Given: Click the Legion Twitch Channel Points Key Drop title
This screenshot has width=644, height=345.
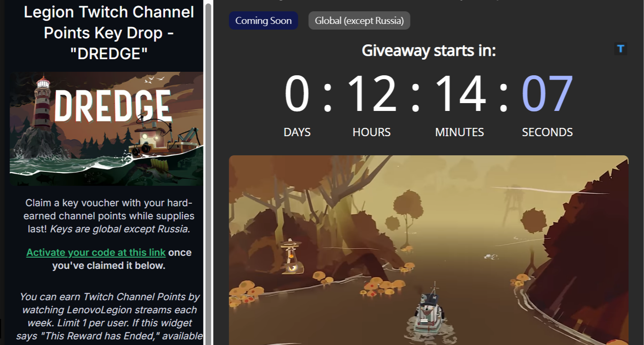Looking at the screenshot, I should point(109,33).
